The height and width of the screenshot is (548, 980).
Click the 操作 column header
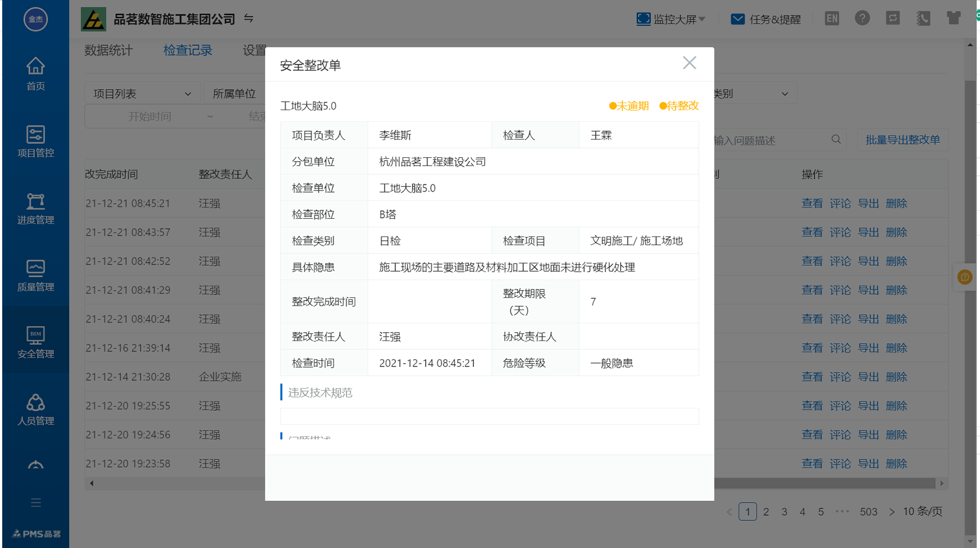[812, 174]
